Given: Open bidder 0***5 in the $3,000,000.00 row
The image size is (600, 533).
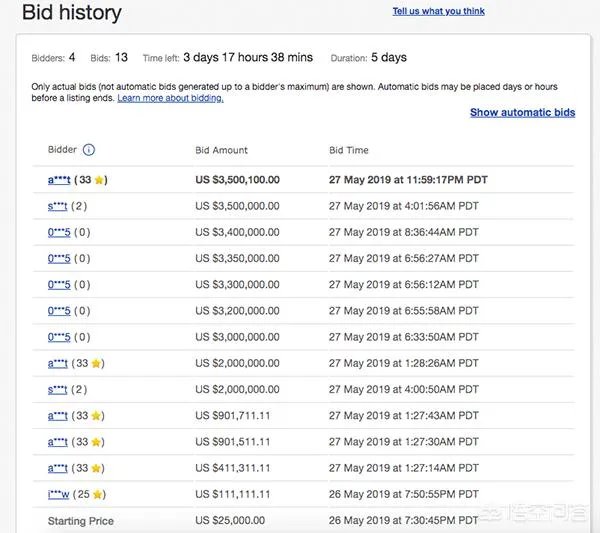Looking at the screenshot, I should (x=57, y=337).
